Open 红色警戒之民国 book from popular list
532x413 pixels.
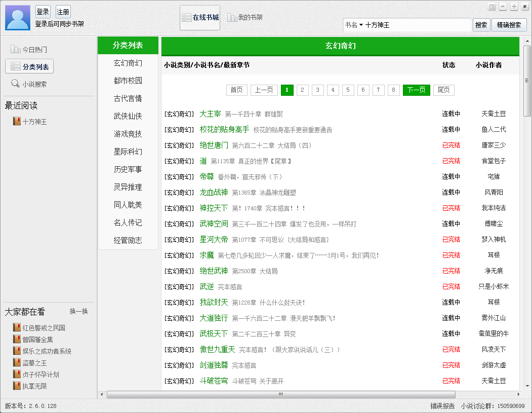pyautogui.click(x=17, y=328)
